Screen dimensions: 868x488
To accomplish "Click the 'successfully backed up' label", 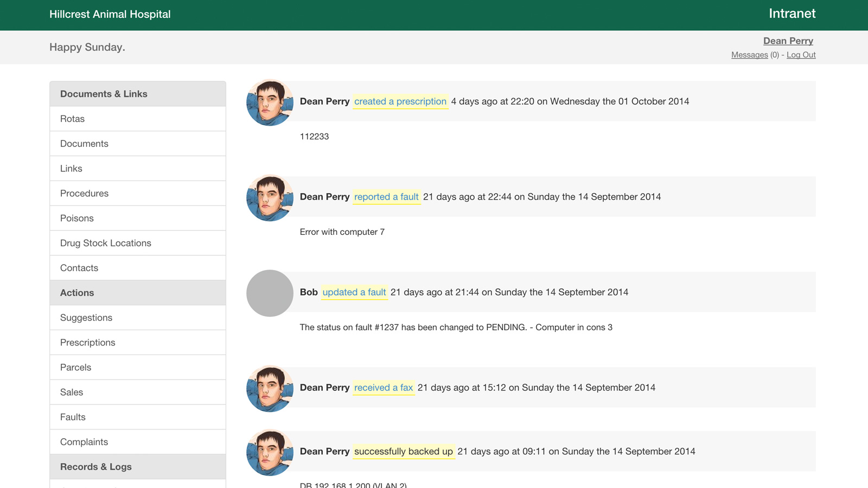I will pos(404,452).
